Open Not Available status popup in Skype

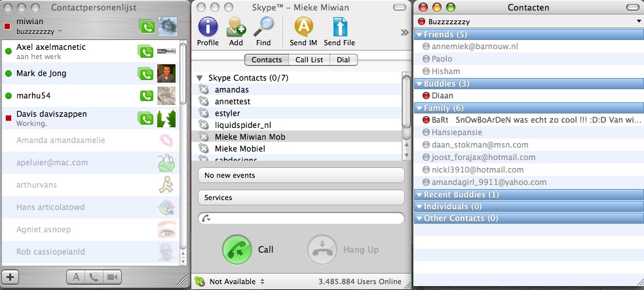[x=237, y=281]
